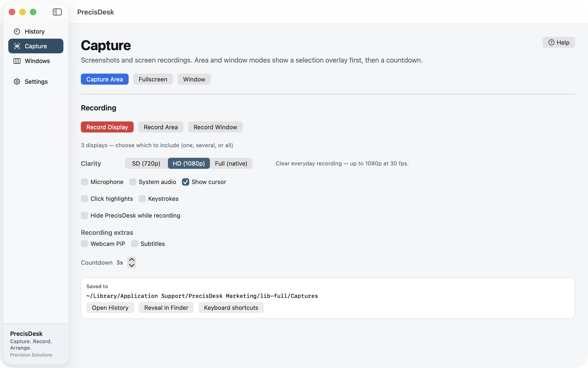588x368 pixels.
Task: Click the Settings gear icon
Action: point(17,81)
